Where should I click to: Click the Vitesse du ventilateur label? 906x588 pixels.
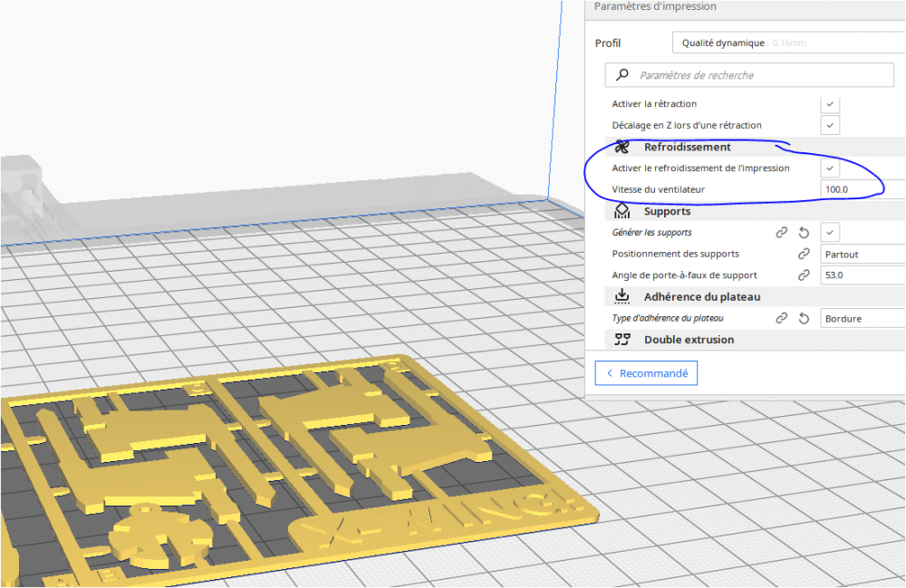pyautogui.click(x=658, y=189)
